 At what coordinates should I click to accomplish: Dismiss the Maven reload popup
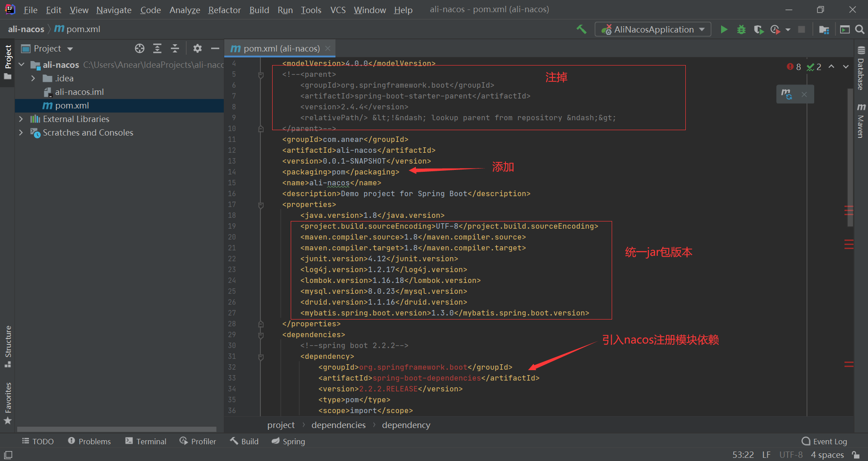point(804,94)
